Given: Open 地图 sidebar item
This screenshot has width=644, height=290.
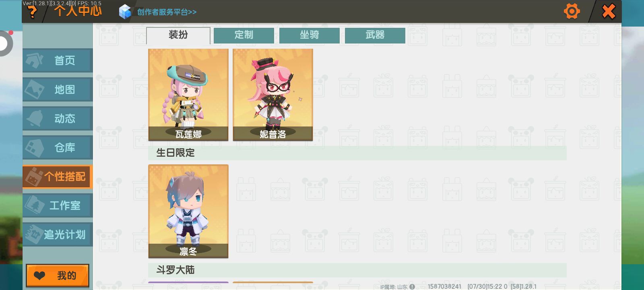Looking at the screenshot, I should coord(58,89).
